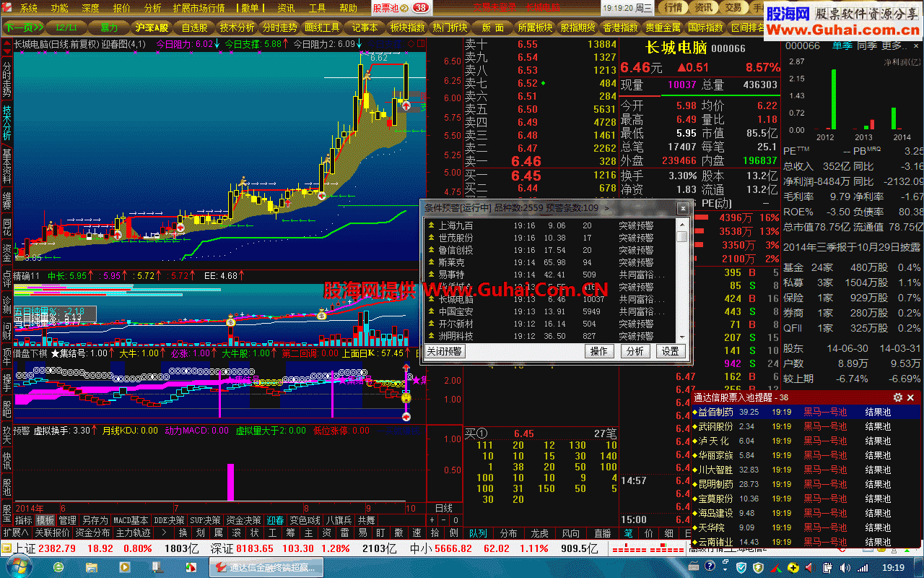Open the 扩展市场行情 menu
This screenshot has height=578, width=924.
click(199, 9)
